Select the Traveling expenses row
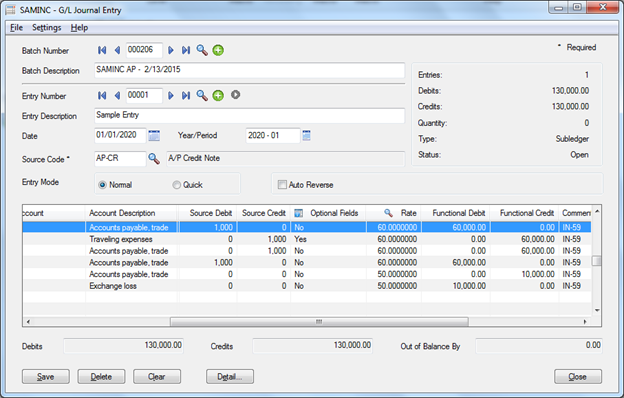Viewport: 624px width, 398px height. [306, 239]
